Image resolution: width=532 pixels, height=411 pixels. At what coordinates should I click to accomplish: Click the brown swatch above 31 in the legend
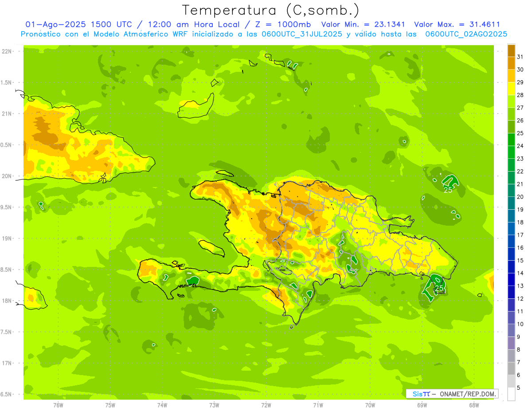tap(511, 50)
